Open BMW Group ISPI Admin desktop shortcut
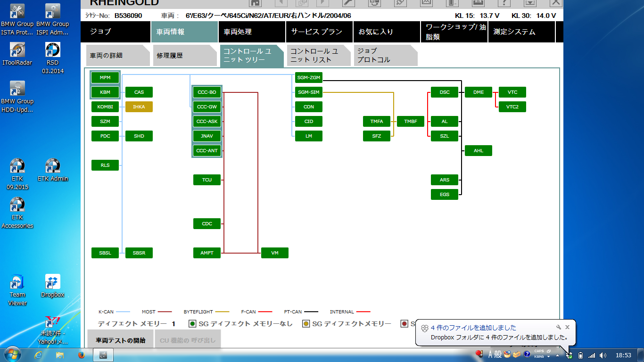644x362 pixels. pos(52,20)
